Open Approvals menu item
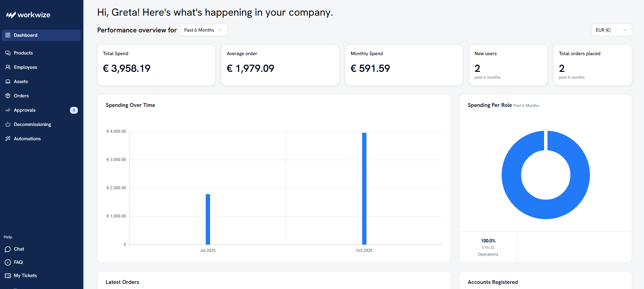This screenshot has width=644, height=289. (41, 110)
